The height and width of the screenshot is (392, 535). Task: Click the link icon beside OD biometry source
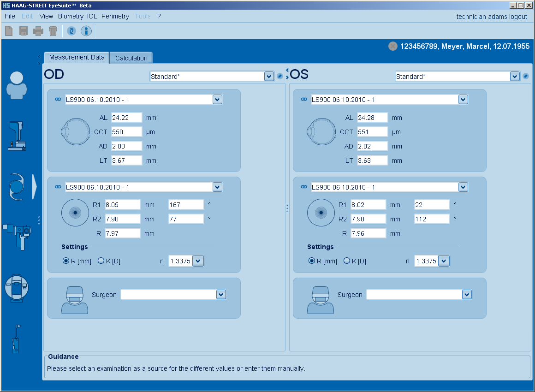tap(58, 99)
